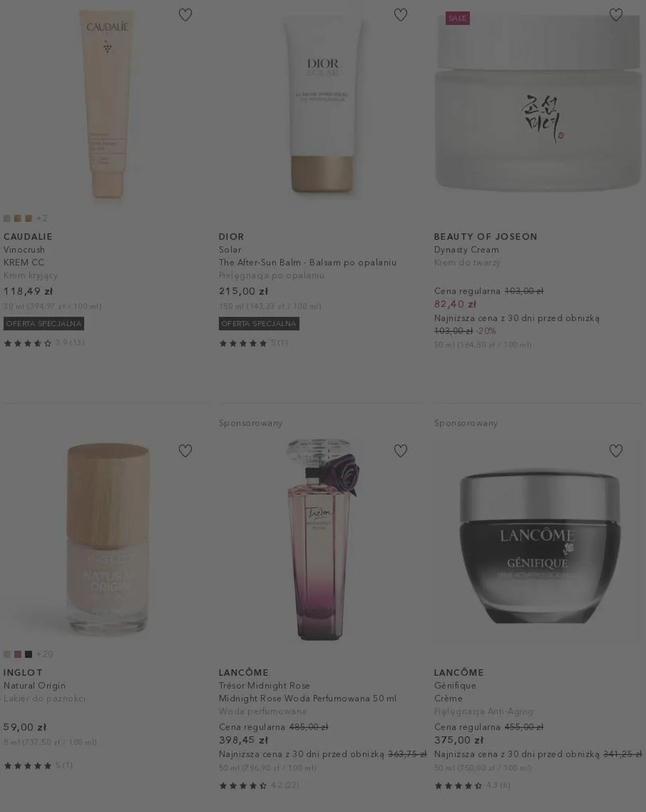Screen dimensions: 646x812
Task: Show +20 more Inglot colors
Action: 44,654
